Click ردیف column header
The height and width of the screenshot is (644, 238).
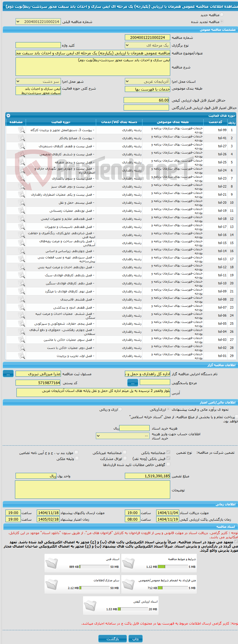click(232, 122)
